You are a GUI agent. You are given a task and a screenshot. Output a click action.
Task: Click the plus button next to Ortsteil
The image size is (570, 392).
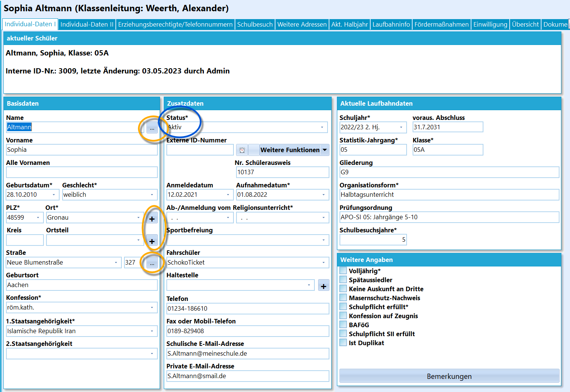(152, 241)
